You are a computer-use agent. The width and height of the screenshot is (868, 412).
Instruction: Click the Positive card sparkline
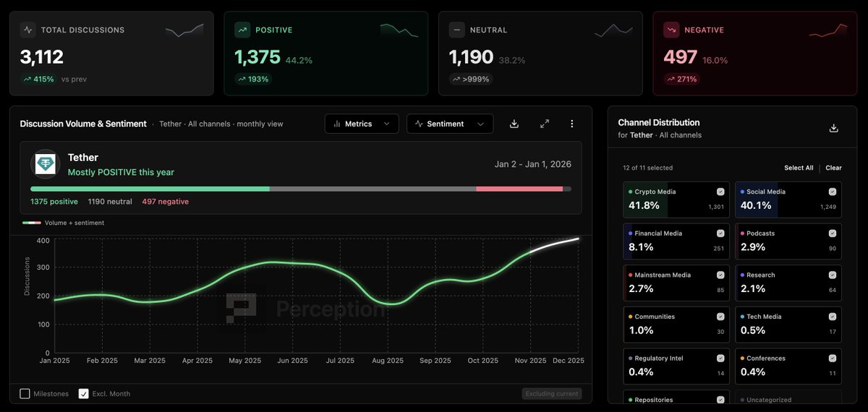tap(399, 30)
